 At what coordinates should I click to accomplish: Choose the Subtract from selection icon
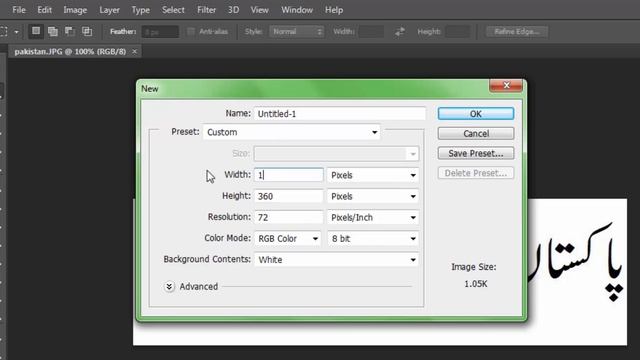70,31
